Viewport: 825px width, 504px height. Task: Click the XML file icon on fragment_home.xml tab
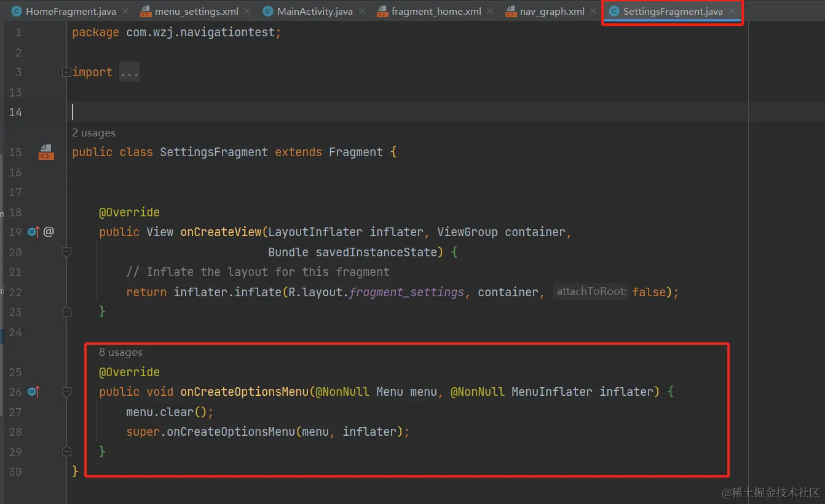click(382, 12)
